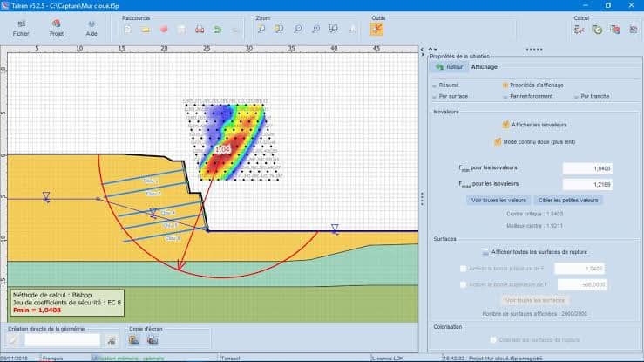Click the Calcul icon with green checkmark

597,30
